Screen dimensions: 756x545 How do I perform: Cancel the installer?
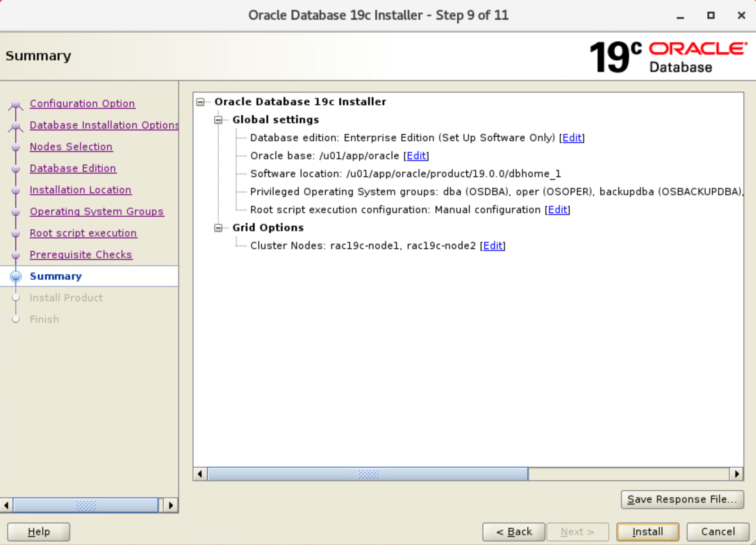point(718,532)
